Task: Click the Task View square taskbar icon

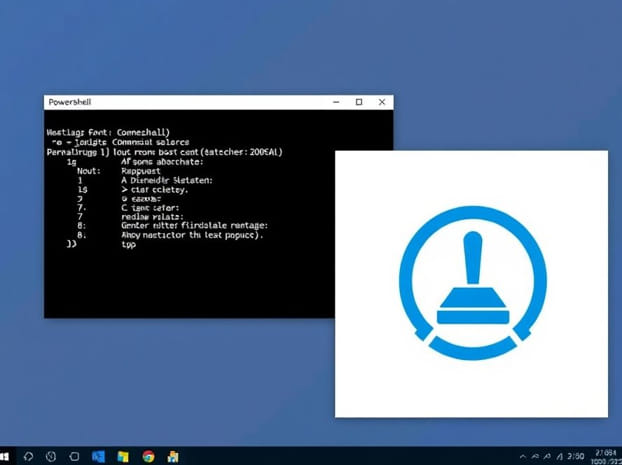Action: click(75, 456)
